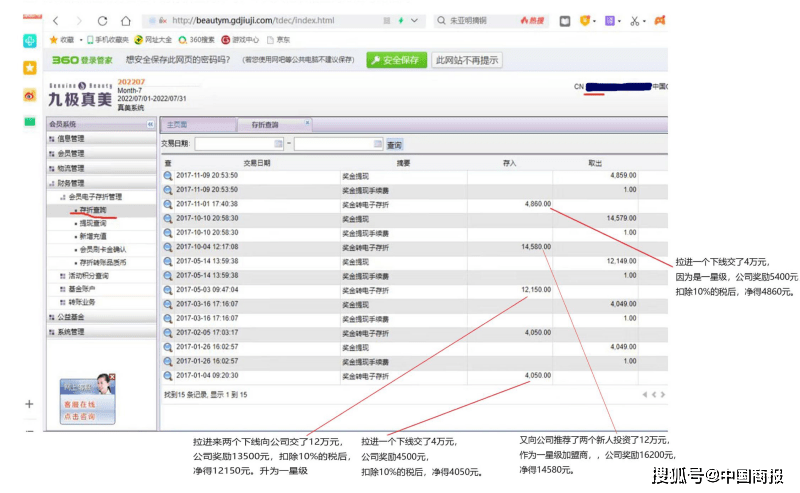The image size is (800, 493).
Task: Open detail magnifier for 2017-11-01 17:40:38 row
Action: [168, 203]
